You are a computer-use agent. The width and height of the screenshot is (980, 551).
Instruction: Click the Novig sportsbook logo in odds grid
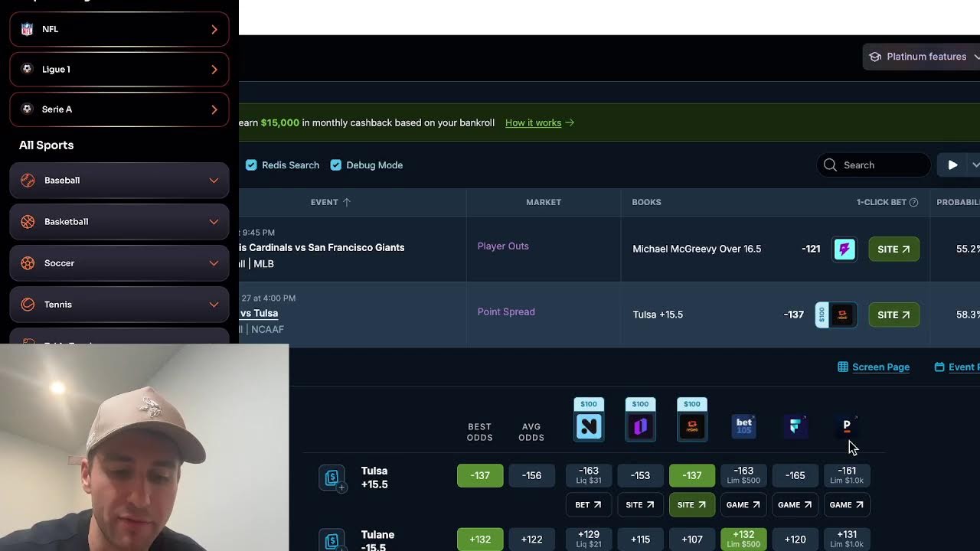pos(589,426)
